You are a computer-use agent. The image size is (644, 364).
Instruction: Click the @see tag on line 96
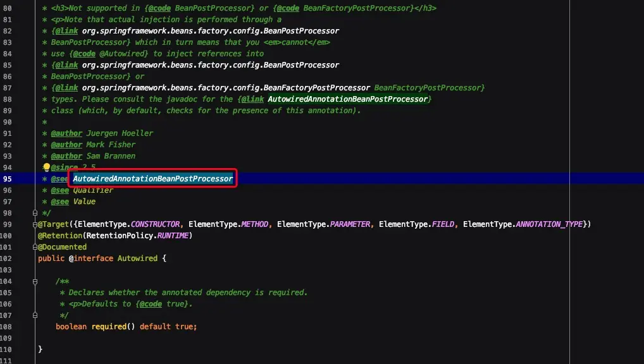60,190
